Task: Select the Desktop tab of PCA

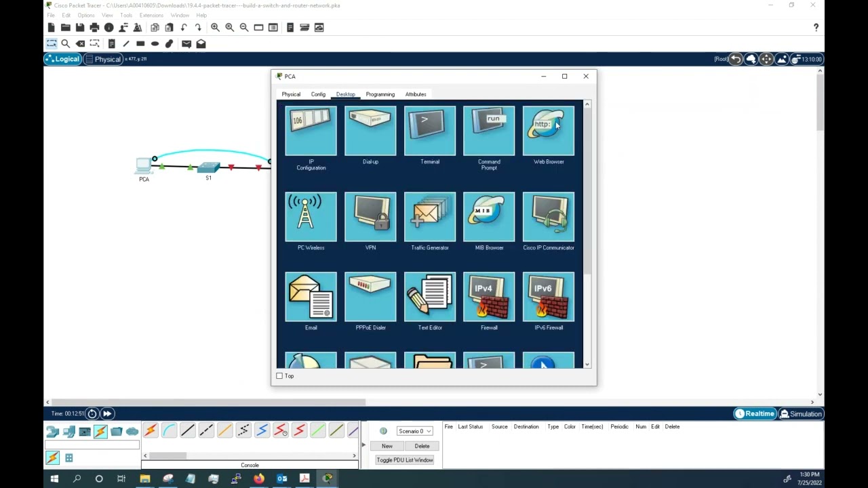Action: [345, 94]
